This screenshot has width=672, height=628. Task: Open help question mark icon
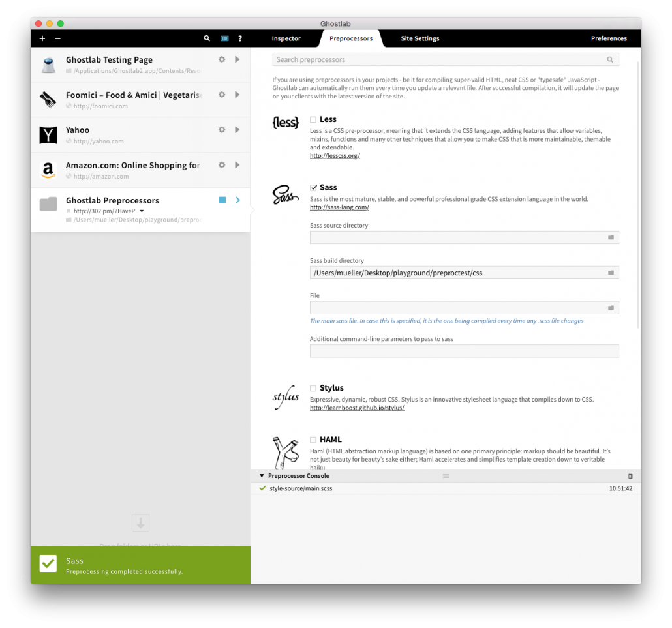pyautogui.click(x=240, y=38)
